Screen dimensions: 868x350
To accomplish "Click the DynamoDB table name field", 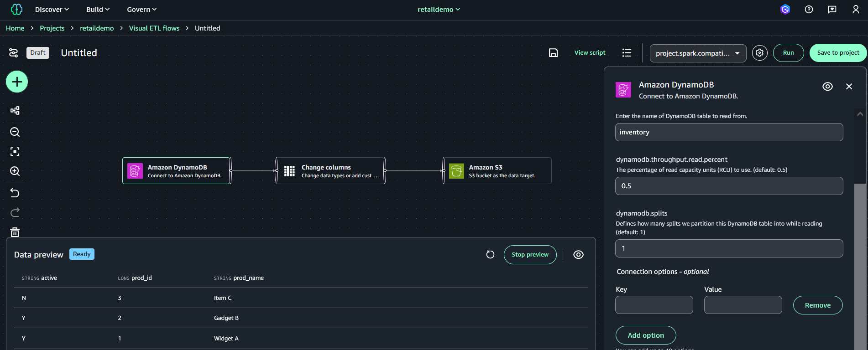I will pos(729,132).
